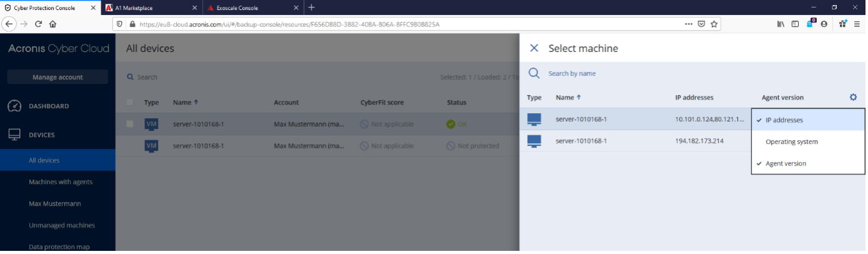Close the Select machine panel
This screenshot has width=868, height=254.
pyautogui.click(x=534, y=48)
